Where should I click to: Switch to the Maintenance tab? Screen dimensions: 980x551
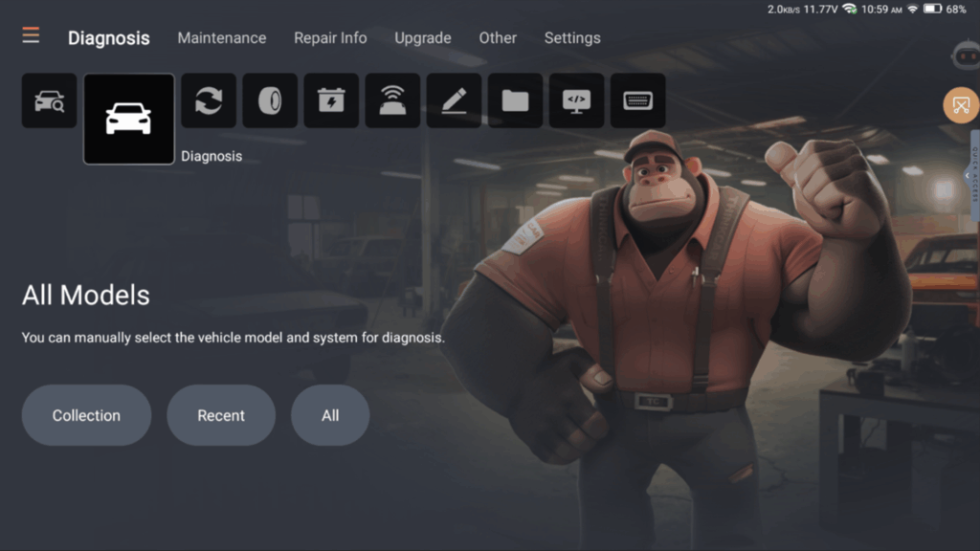[x=222, y=38]
